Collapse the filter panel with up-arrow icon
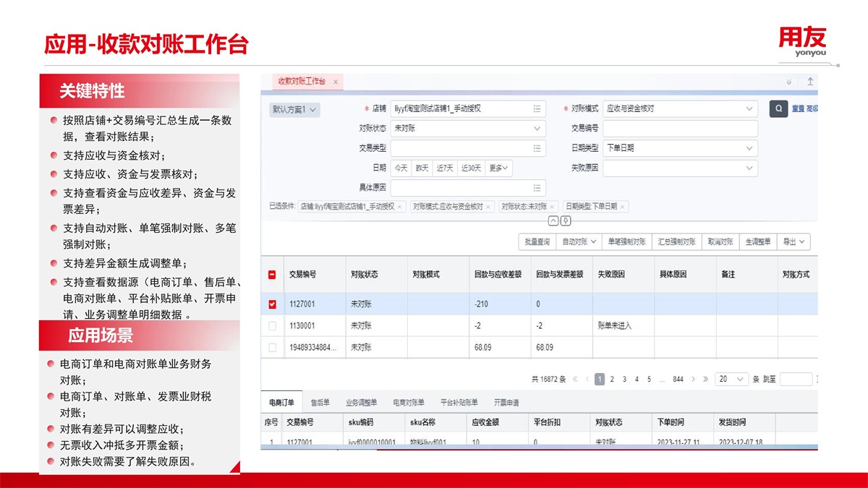 click(x=553, y=221)
